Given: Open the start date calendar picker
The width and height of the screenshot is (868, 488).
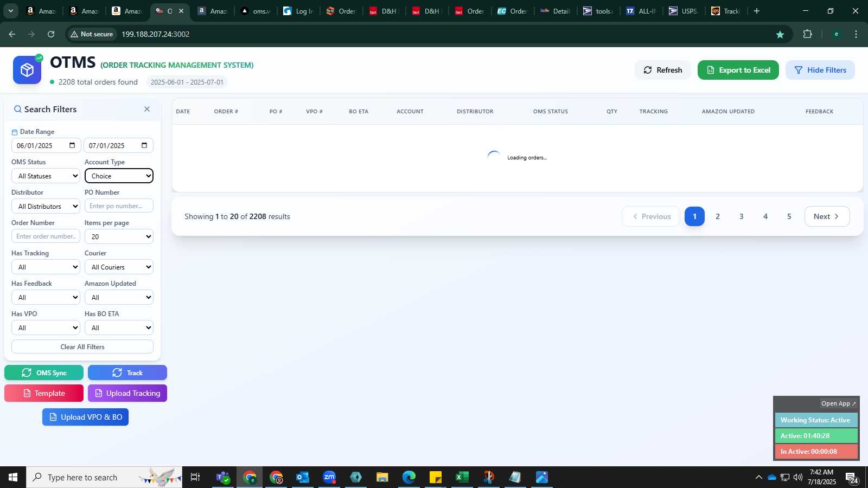Looking at the screenshot, I should point(72,145).
